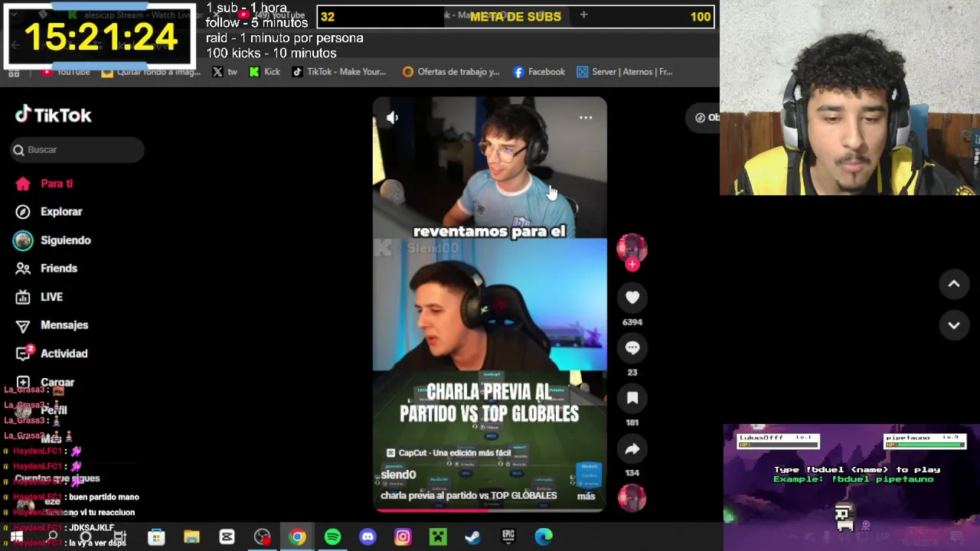The image size is (980, 551).
Task: Open the 'Ofertas de trabajo y...' bookmark
Action: point(451,72)
